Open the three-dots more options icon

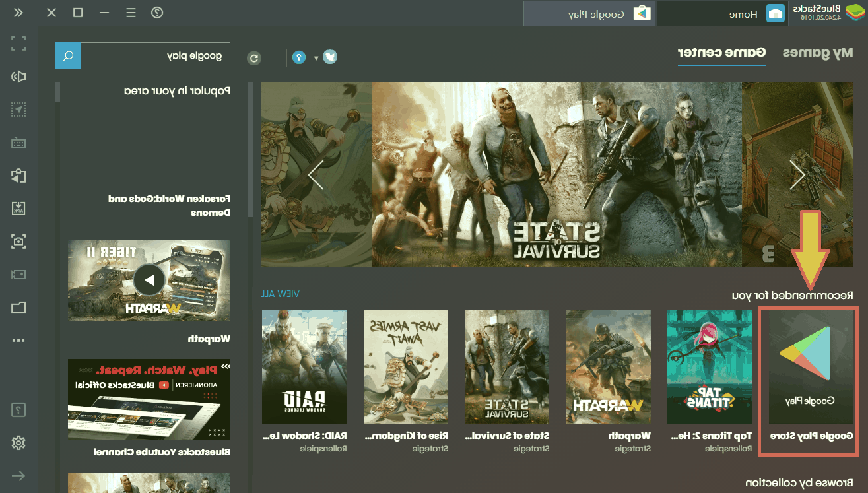(x=18, y=341)
